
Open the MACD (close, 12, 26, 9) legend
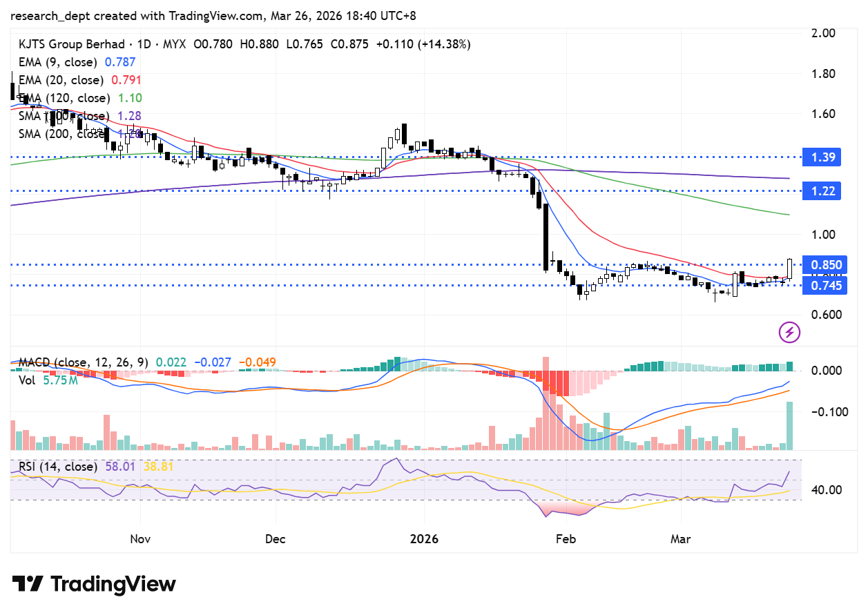[x=83, y=362]
